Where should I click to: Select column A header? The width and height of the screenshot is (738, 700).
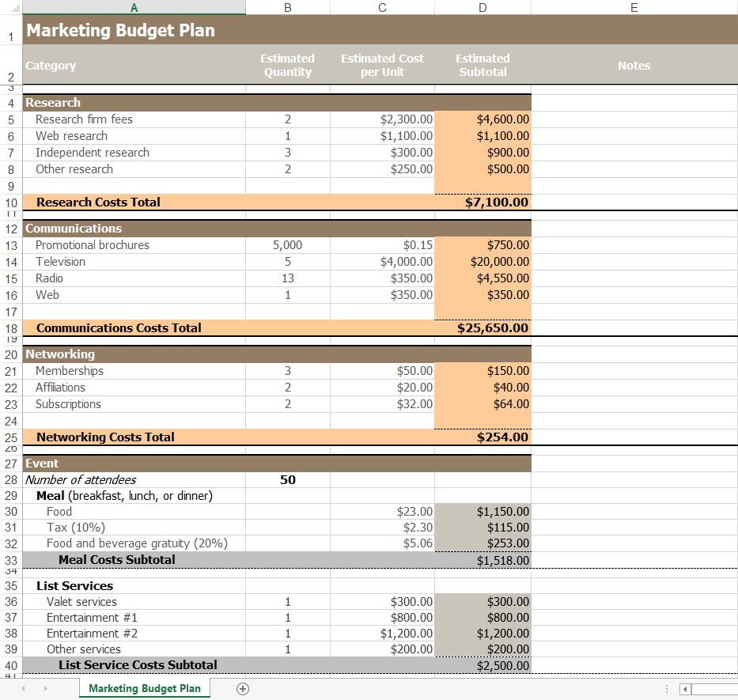[134, 7]
